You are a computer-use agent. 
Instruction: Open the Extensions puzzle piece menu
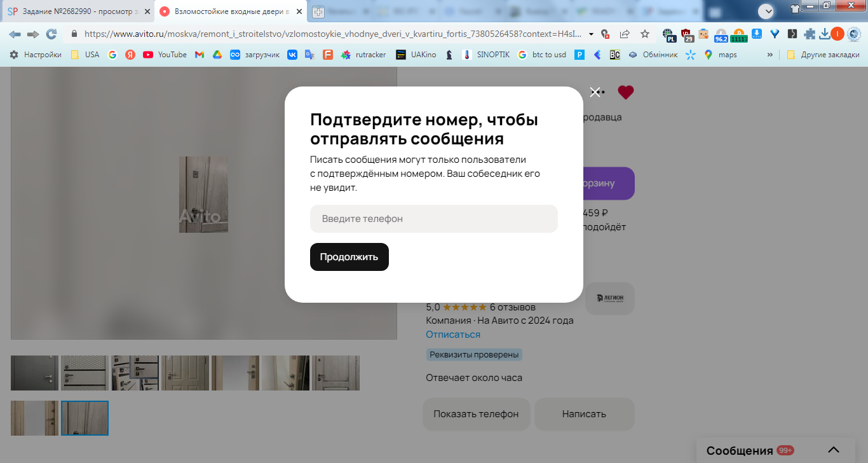point(810,34)
